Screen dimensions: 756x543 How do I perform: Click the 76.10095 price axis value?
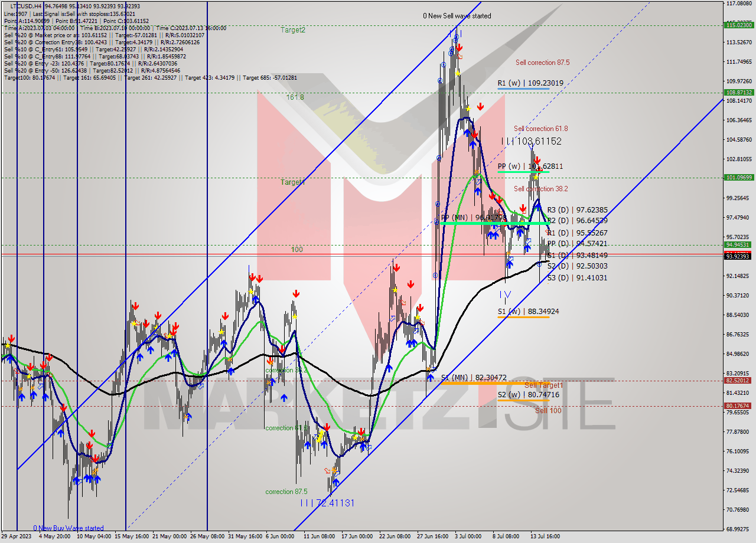pos(738,451)
